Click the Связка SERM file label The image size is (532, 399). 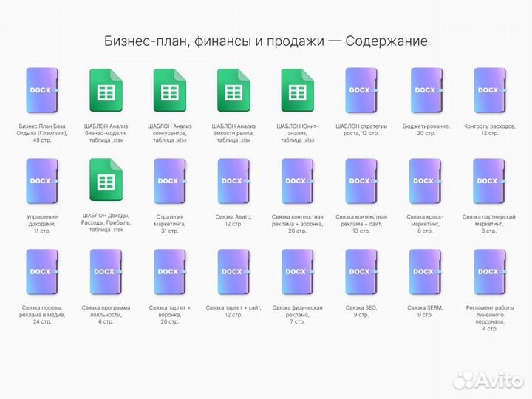pyautogui.click(x=425, y=311)
